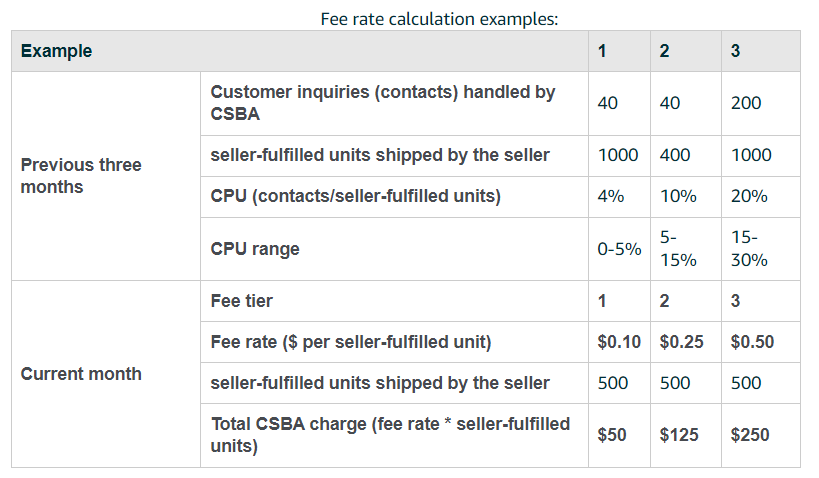Select the "Current month" row label
This screenshot has width=819, height=478.
click(x=81, y=374)
